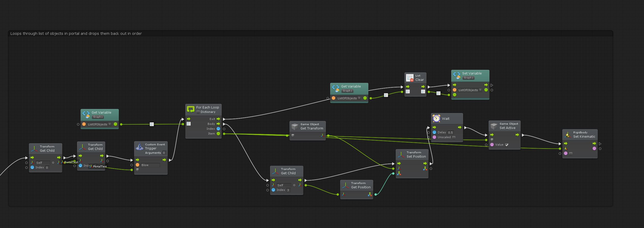Click the For Each Loop Body output arrow
This screenshot has width=644, height=228.
tap(218, 124)
